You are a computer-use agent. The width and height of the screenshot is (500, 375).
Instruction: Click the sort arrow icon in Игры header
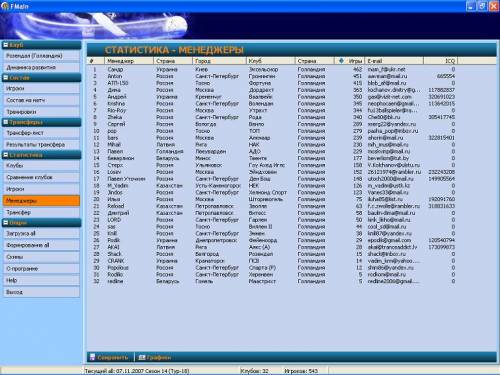341,61
